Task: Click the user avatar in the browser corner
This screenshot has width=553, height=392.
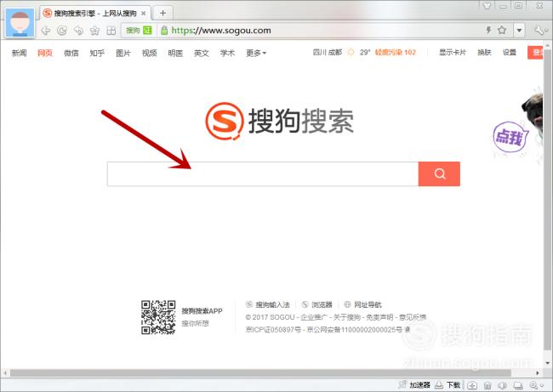Action: point(20,23)
